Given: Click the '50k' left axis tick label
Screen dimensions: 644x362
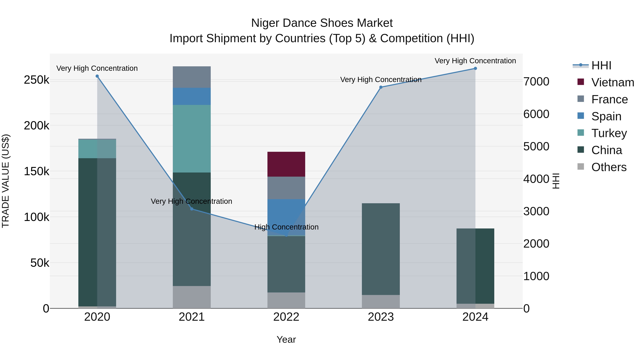Looking at the screenshot, I should click(40, 263).
